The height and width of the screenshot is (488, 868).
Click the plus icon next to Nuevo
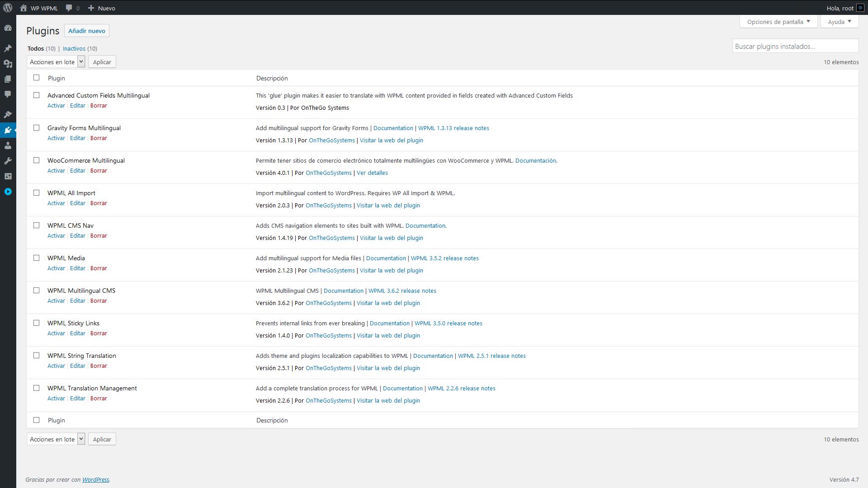point(91,8)
